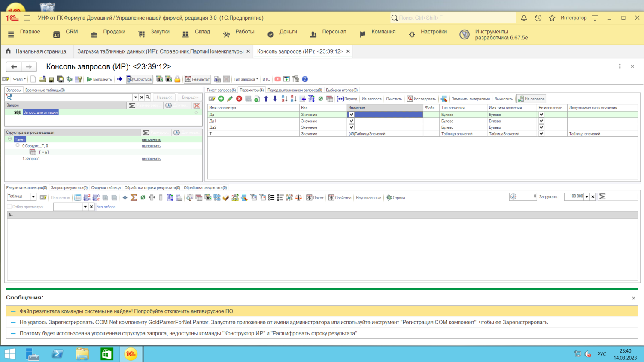Move parameter up with blue arrow

[266, 99]
